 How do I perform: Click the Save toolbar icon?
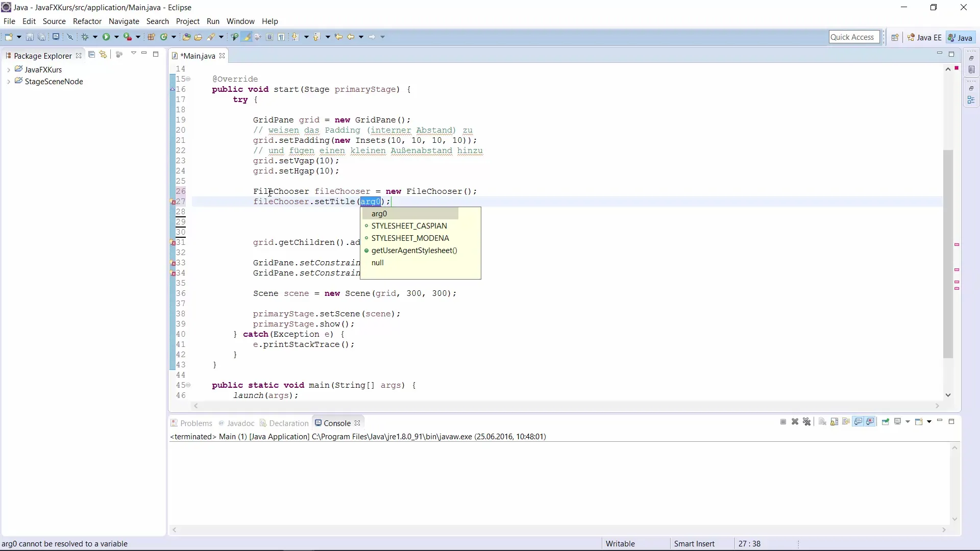point(30,37)
